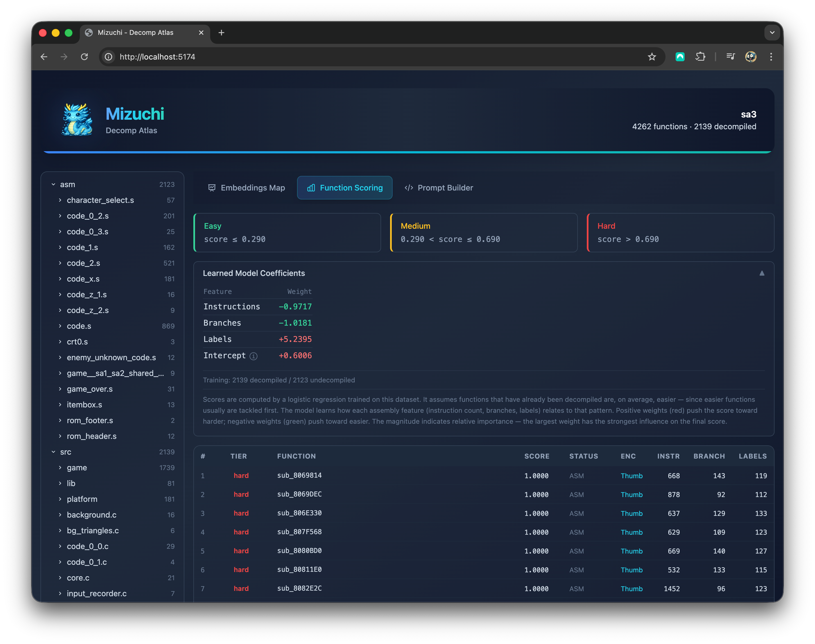The image size is (815, 644).
Task: Click the green extension icon
Action: (680, 57)
